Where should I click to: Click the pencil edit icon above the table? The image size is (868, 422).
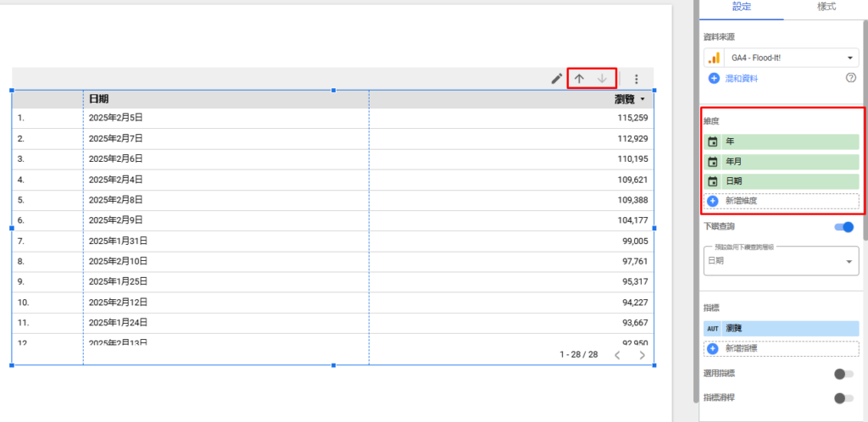pos(557,79)
